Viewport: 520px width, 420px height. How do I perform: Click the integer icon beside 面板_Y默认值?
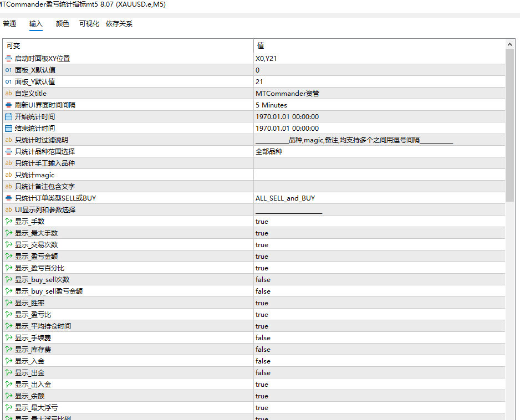9,81
